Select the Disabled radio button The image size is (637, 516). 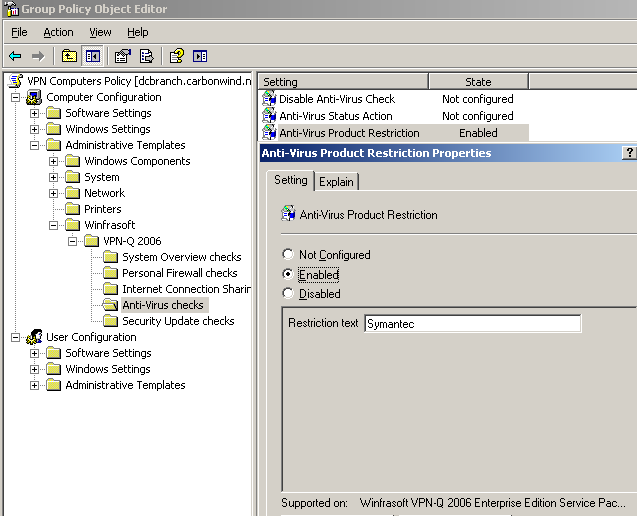pos(288,293)
